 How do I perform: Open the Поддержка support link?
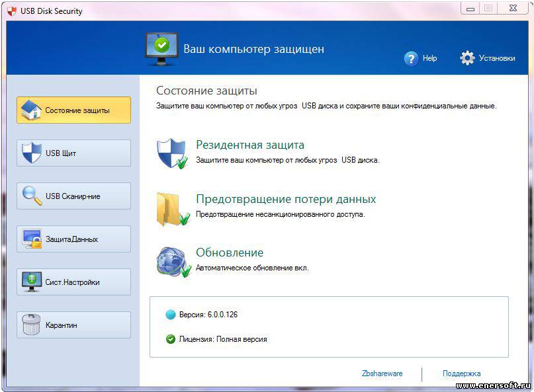[461, 373]
